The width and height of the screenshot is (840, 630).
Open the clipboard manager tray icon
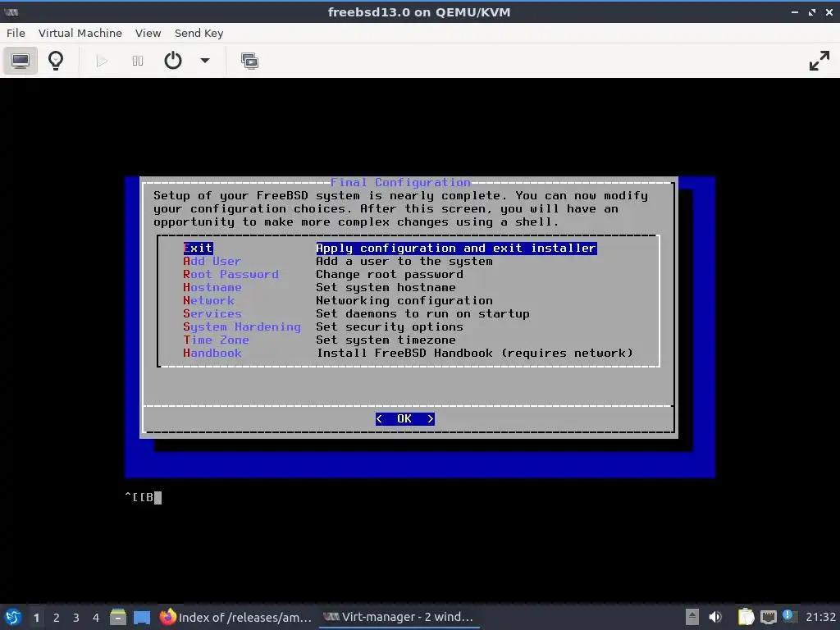click(x=746, y=617)
